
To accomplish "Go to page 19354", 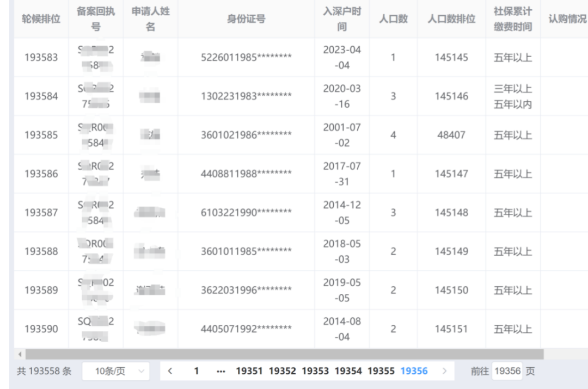I will pyautogui.click(x=348, y=371).
